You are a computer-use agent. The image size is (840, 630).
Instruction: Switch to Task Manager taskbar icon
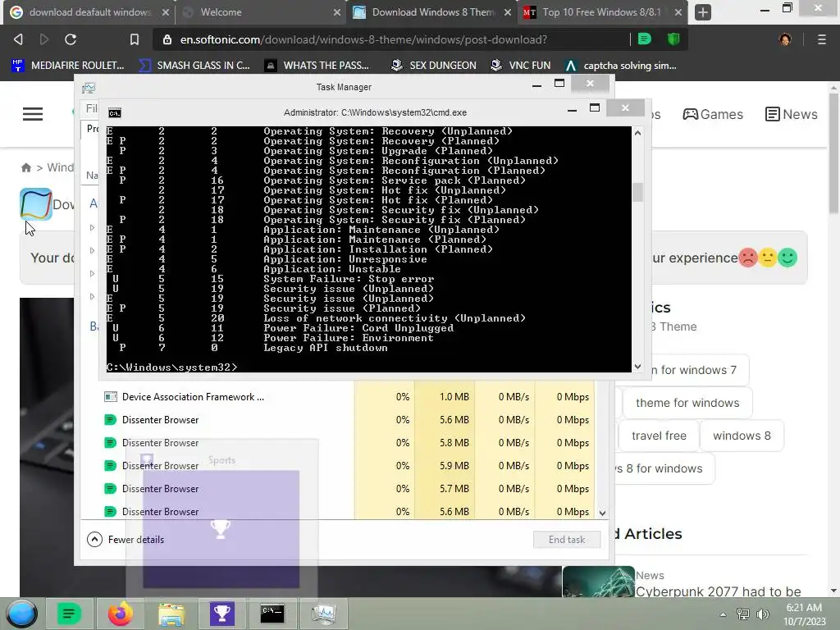coord(323,614)
